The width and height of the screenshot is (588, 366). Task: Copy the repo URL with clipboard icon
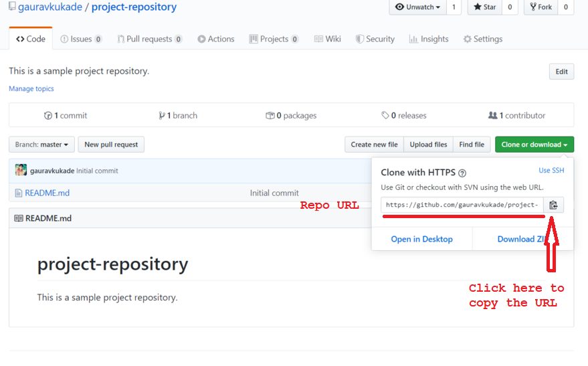pos(553,205)
